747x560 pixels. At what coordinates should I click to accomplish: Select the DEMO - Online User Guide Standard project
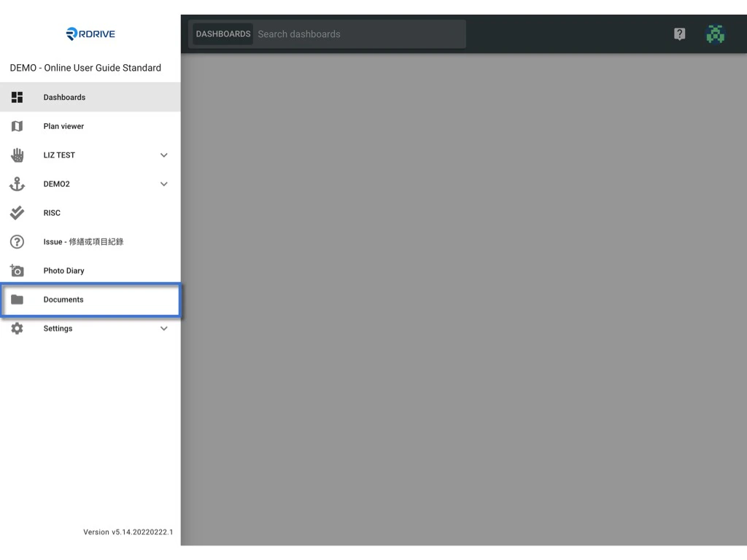click(x=84, y=67)
